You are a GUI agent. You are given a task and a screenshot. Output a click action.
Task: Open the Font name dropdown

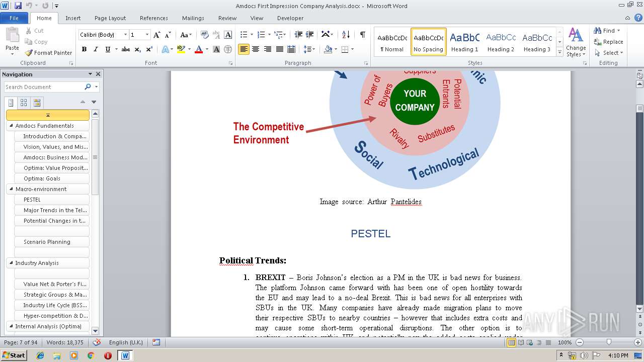click(125, 35)
